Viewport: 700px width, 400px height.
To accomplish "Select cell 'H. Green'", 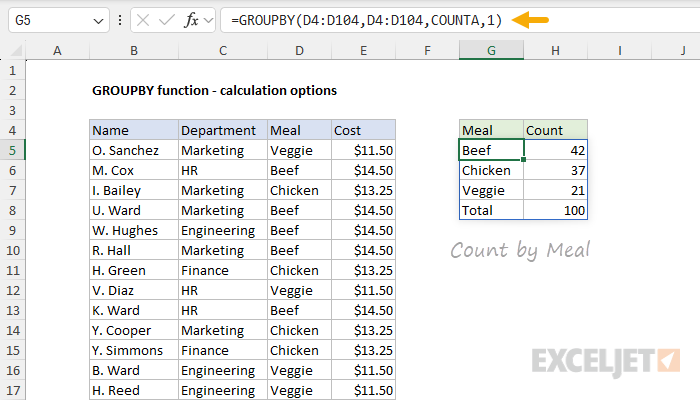I will click(134, 271).
